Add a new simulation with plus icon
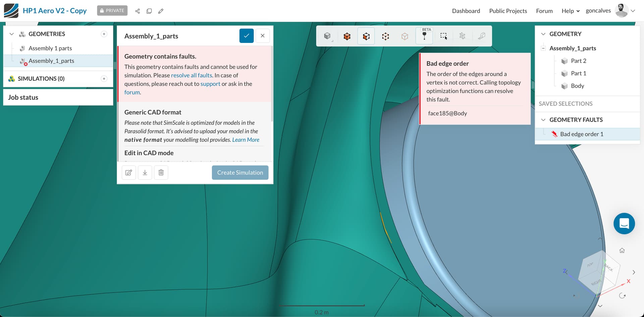Image resolution: width=644 pixels, height=317 pixels. [104, 78]
